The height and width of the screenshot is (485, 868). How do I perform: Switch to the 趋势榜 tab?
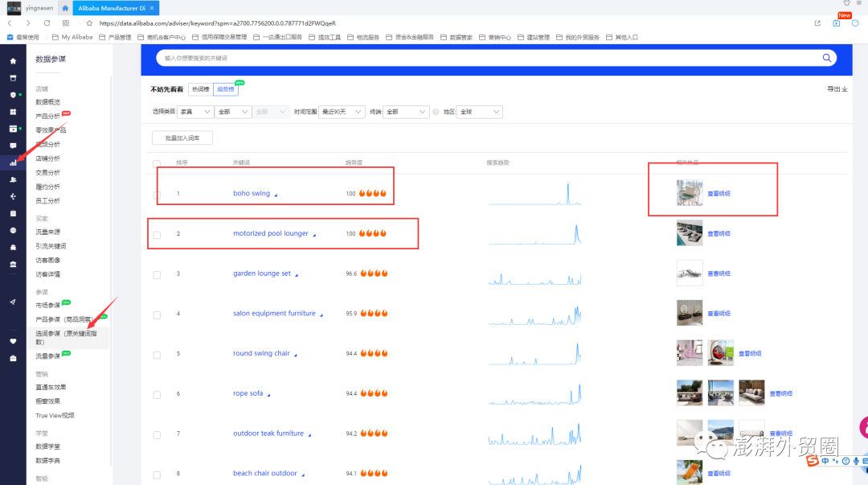click(225, 89)
